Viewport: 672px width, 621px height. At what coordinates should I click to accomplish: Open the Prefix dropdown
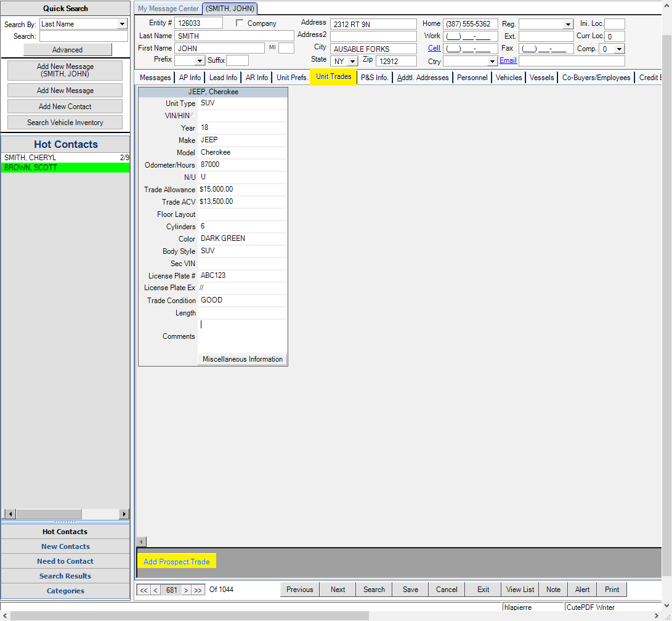[x=200, y=60]
